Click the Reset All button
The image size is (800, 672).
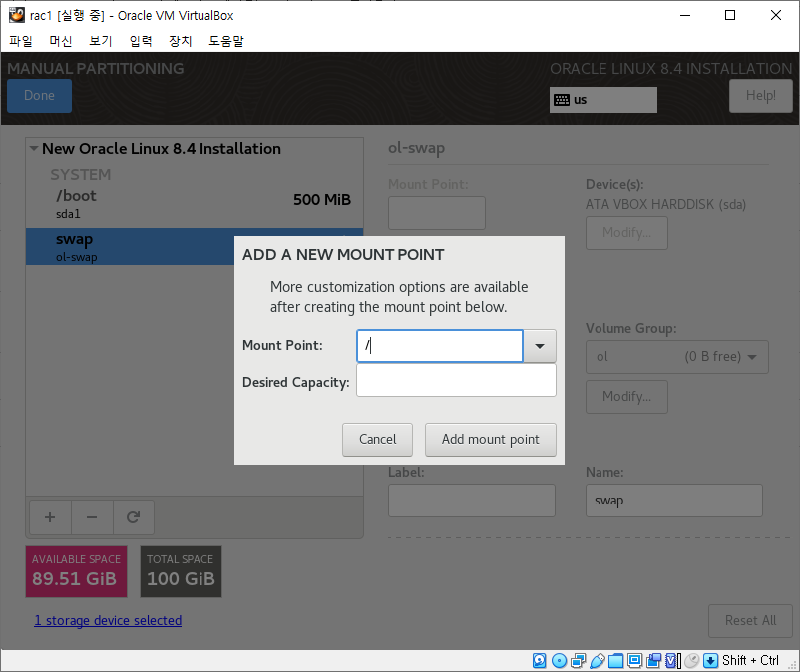click(x=750, y=621)
